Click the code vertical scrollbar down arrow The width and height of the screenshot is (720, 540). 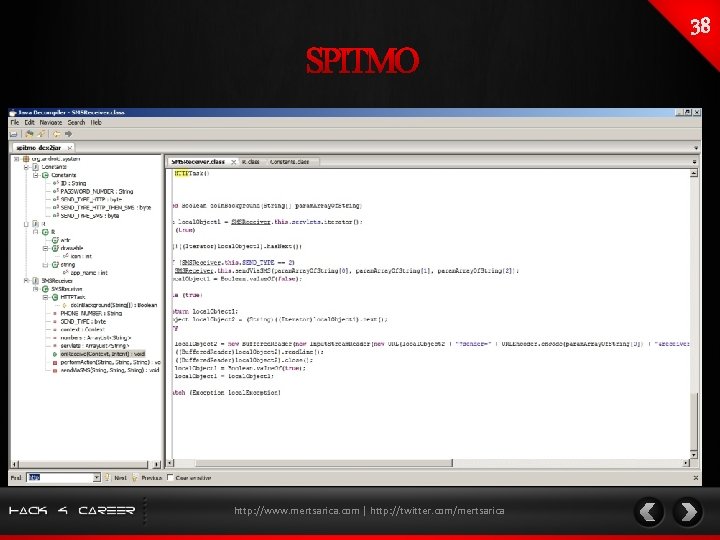[694, 455]
